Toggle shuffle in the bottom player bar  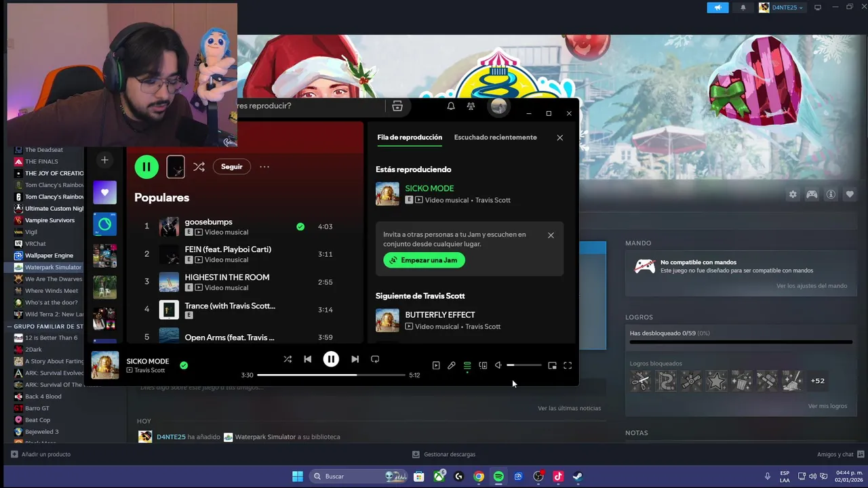click(x=288, y=359)
